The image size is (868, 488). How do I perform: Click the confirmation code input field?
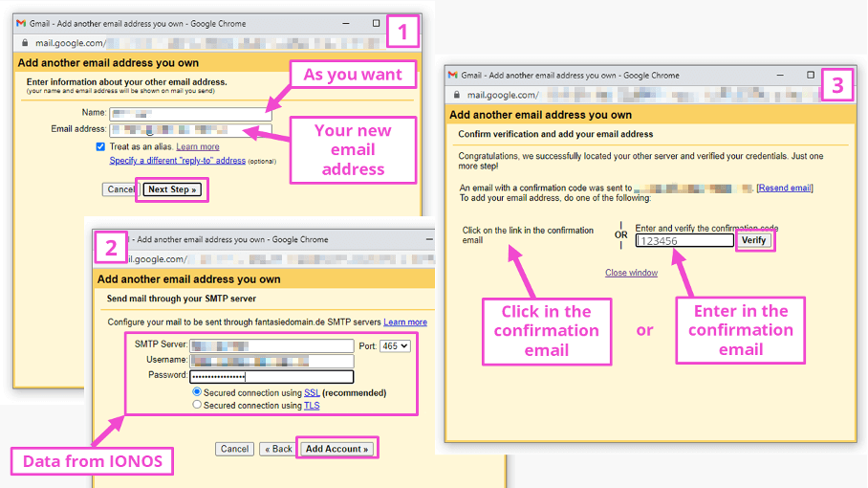click(684, 240)
